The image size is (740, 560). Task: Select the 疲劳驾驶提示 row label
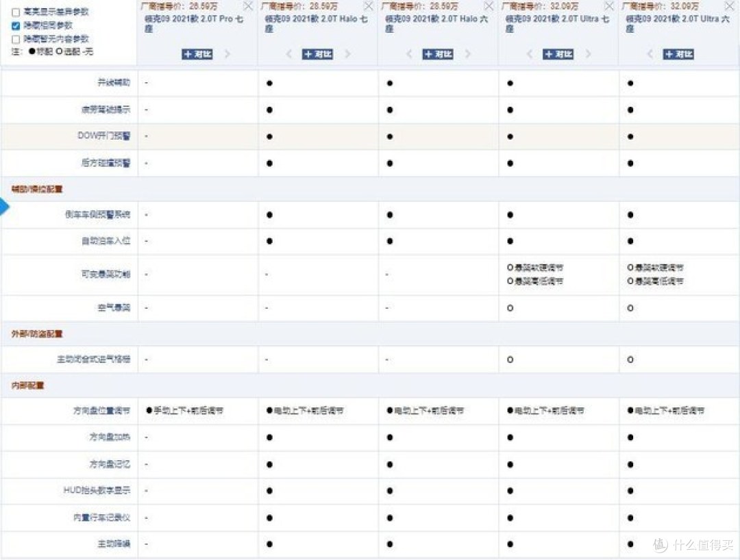(106, 110)
